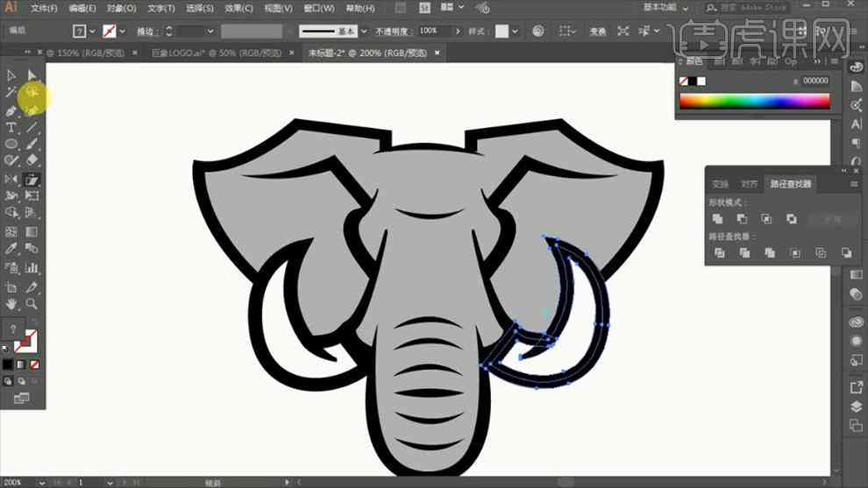Screen dimensions: 868x488
Task: Open zoom level dropdown in status bar
Action: pos(42,483)
